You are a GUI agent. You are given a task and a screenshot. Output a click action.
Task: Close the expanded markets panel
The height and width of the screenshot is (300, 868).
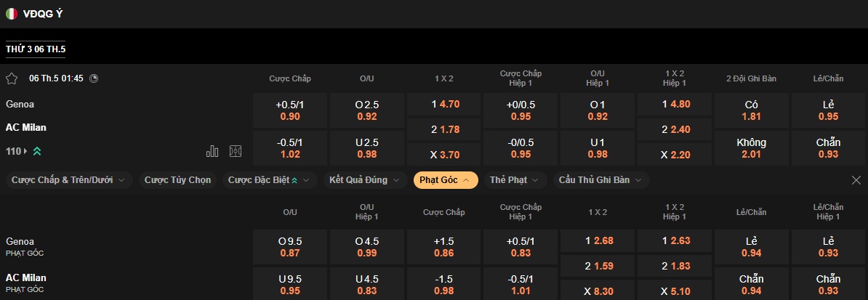pyautogui.click(x=856, y=180)
